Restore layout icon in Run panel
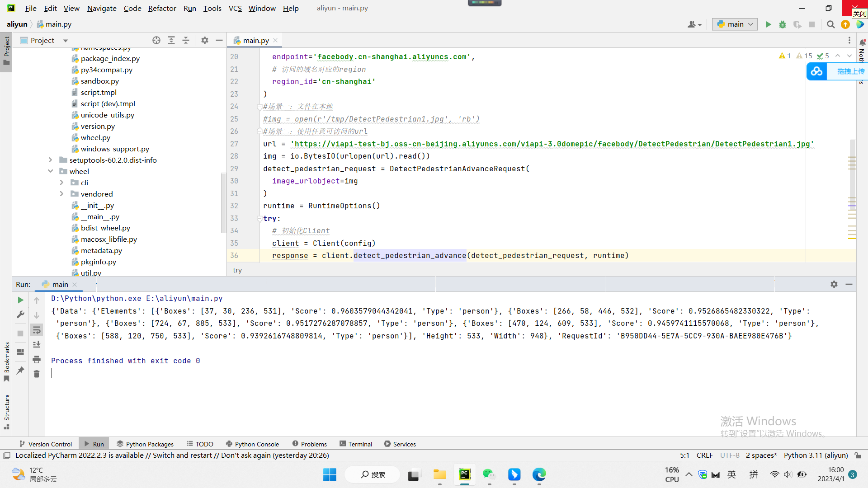 [x=20, y=352]
